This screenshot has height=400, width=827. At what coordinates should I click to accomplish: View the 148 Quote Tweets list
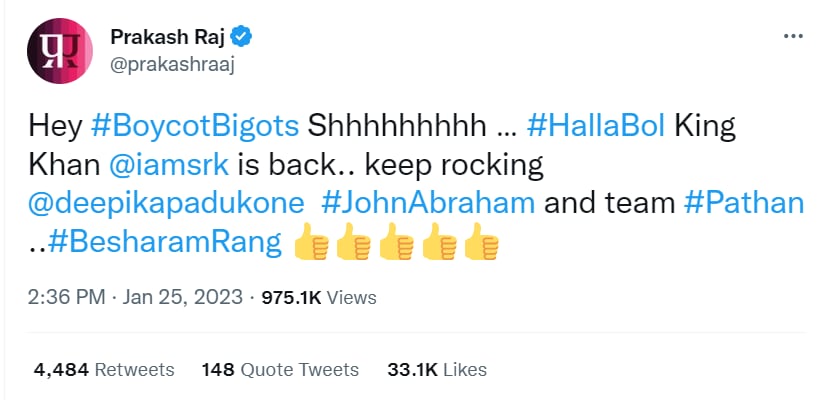click(280, 369)
